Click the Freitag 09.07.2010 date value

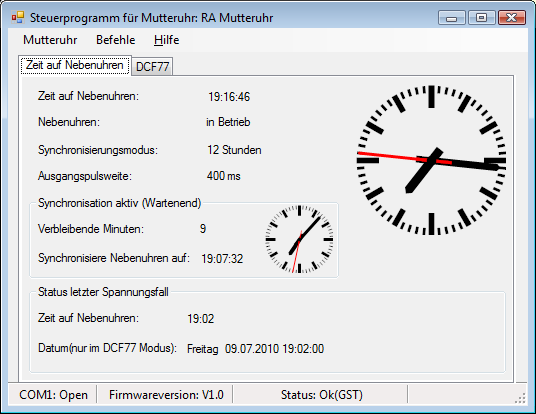click(x=255, y=349)
